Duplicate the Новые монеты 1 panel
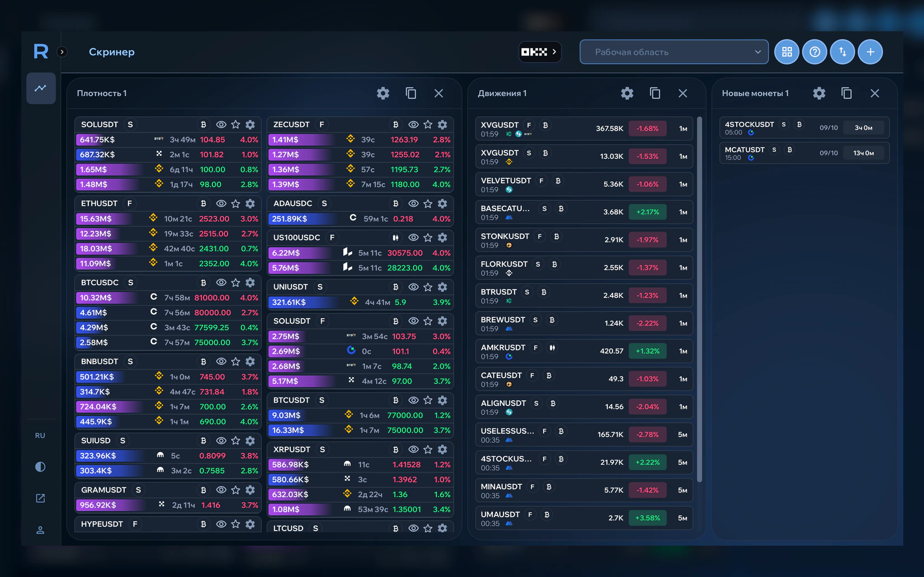 click(847, 93)
